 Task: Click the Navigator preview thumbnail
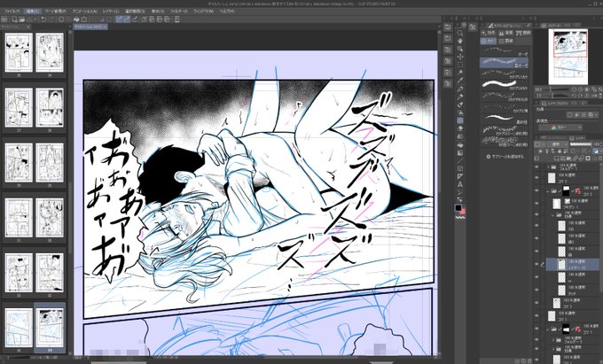tap(570, 57)
